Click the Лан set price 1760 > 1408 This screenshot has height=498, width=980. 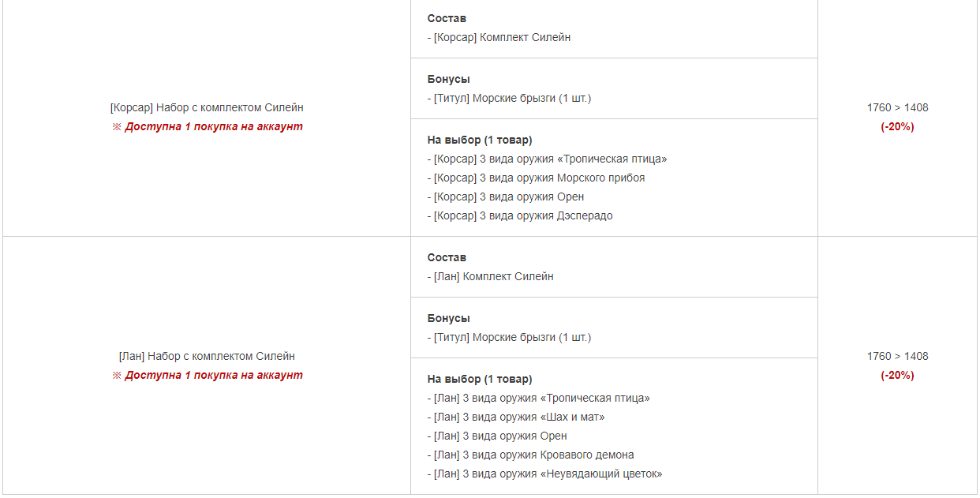[x=898, y=356]
